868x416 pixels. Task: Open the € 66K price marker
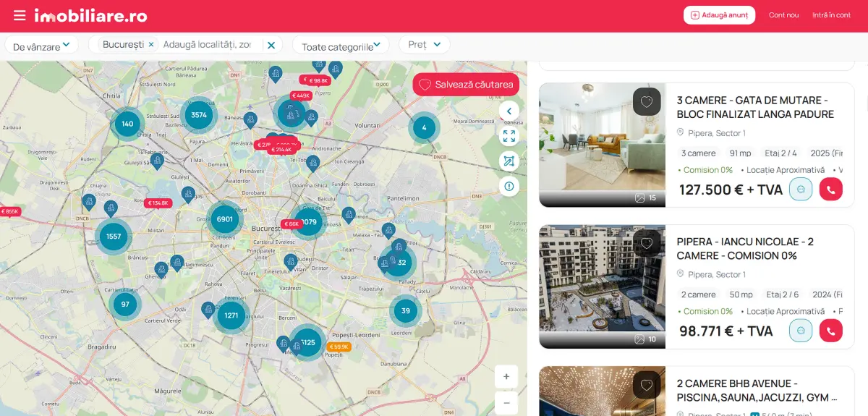[292, 224]
